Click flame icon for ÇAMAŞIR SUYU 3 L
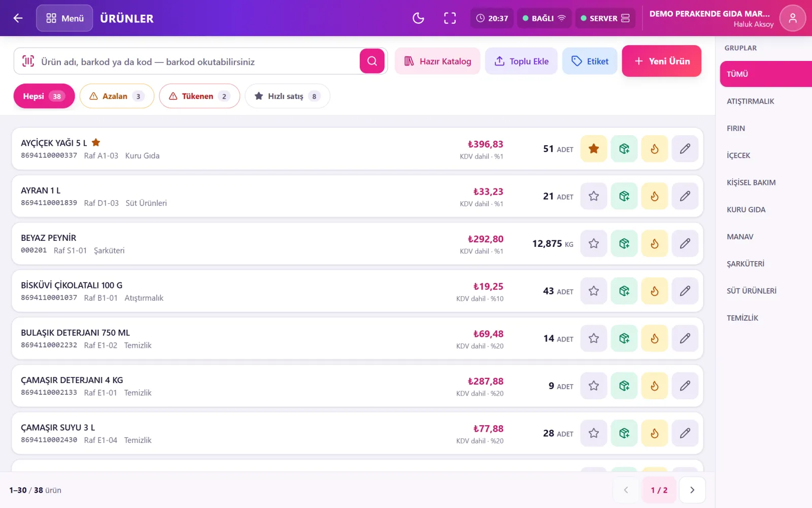812x508 pixels. point(655,433)
